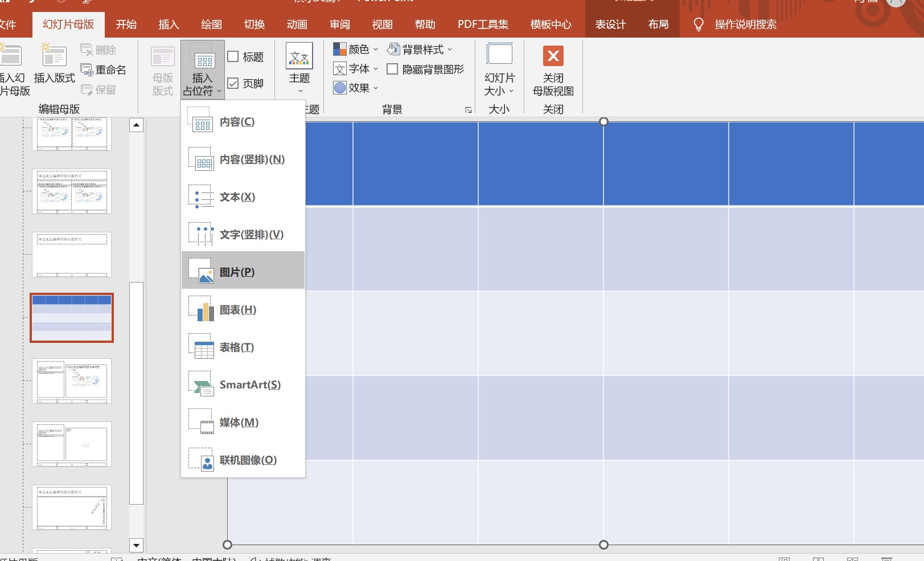924x561 pixels.
Task: Enable the Title checkbox
Action: point(233,56)
